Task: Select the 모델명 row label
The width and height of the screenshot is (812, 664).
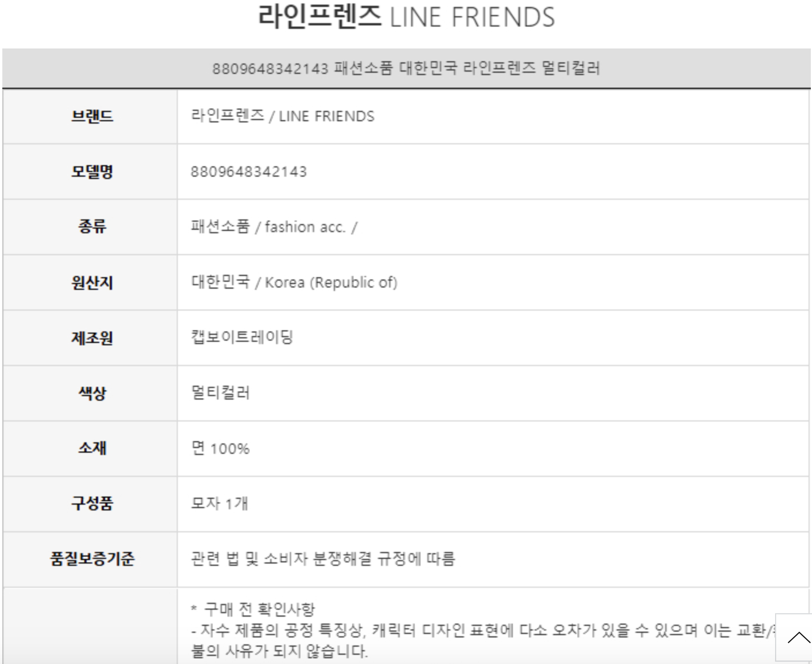Action: (92, 172)
